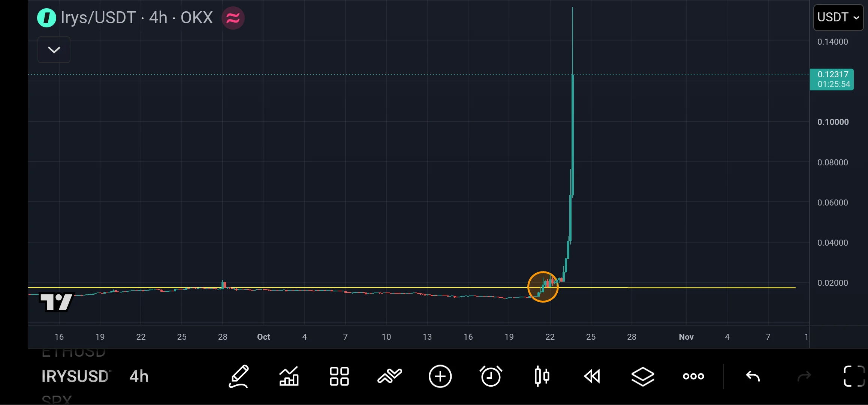Change chart type candlestick icon

tap(542, 376)
